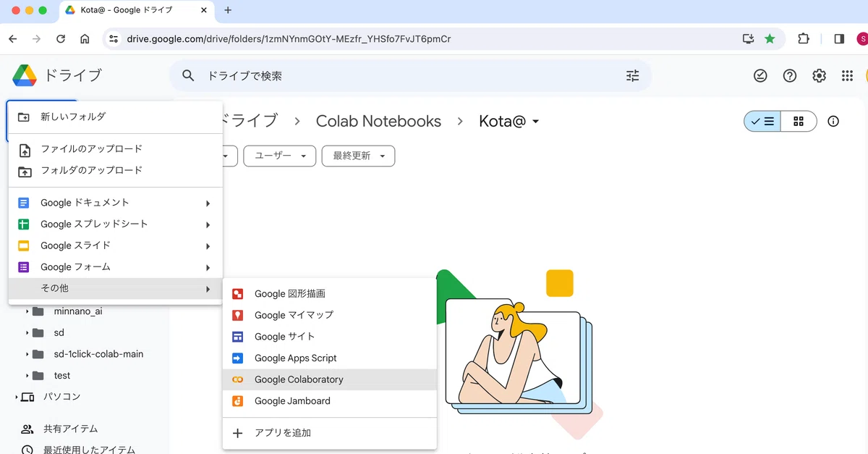Viewport: 868px width, 454px height.
Task: Click the search magnifier icon
Action: (x=188, y=75)
